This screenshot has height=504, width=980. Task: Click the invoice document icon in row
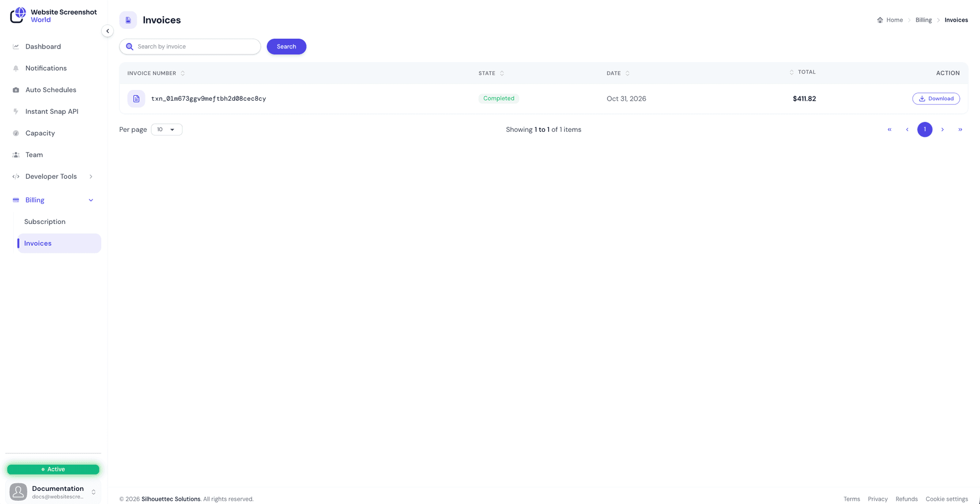pyautogui.click(x=136, y=99)
